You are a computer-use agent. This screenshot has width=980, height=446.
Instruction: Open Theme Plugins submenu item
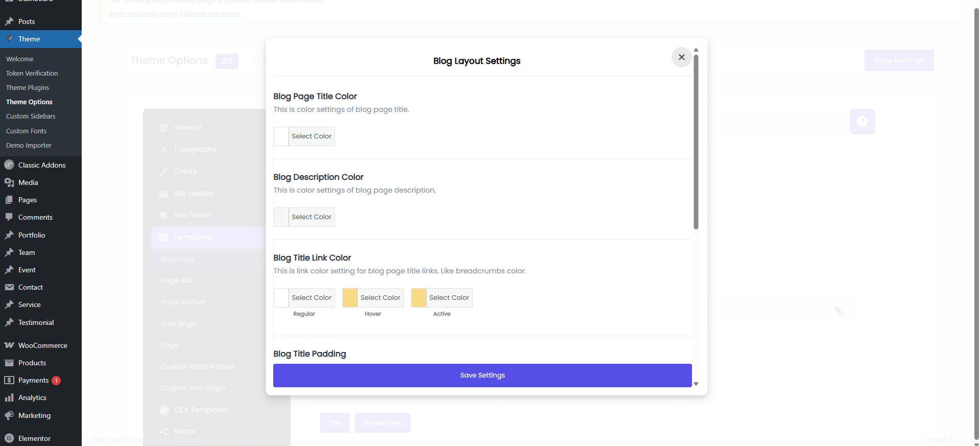pos(28,88)
